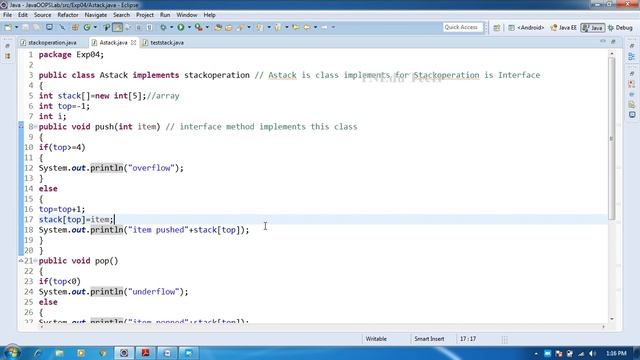
Task: Open the Window menu
Action: coord(187,15)
